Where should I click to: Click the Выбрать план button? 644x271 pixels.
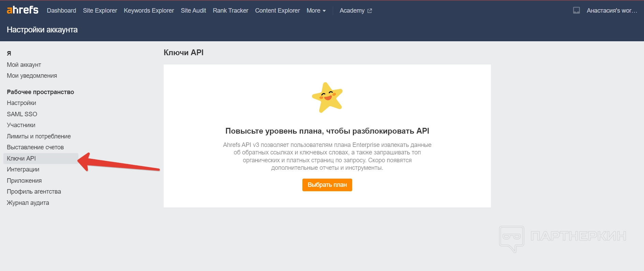(327, 185)
